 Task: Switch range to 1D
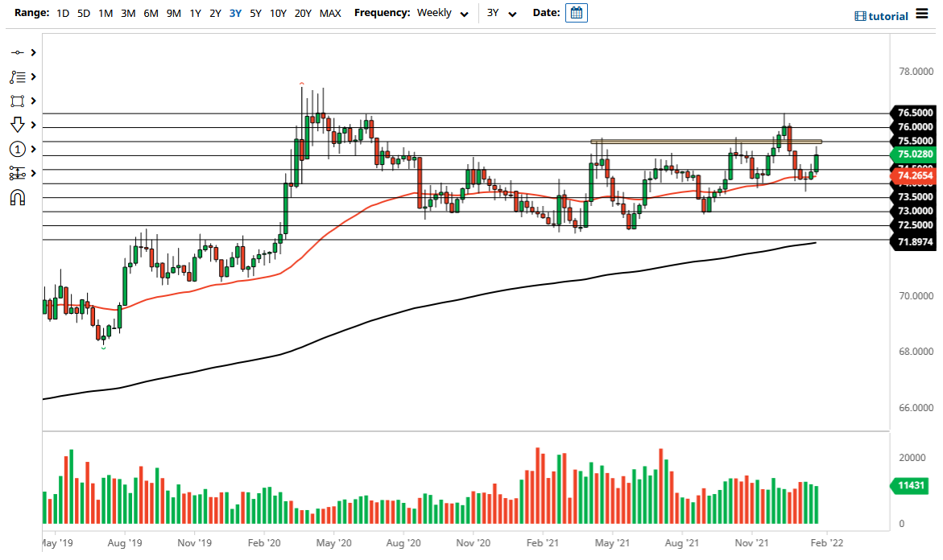tap(63, 13)
